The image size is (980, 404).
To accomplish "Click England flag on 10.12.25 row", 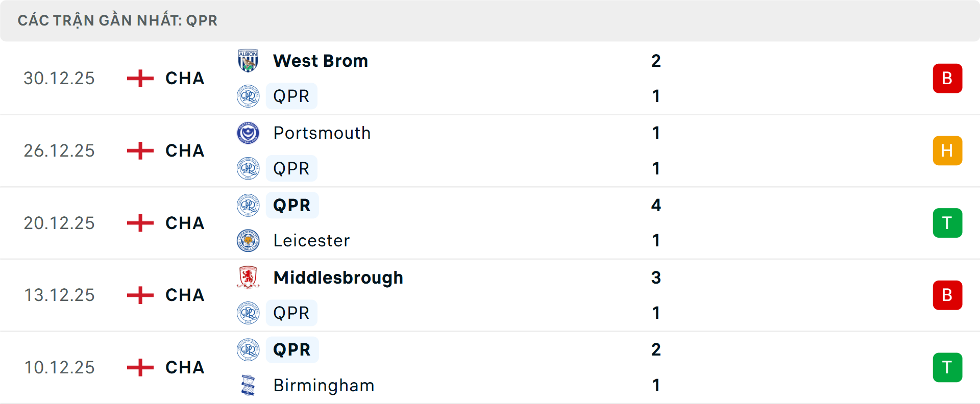I will tap(140, 367).
